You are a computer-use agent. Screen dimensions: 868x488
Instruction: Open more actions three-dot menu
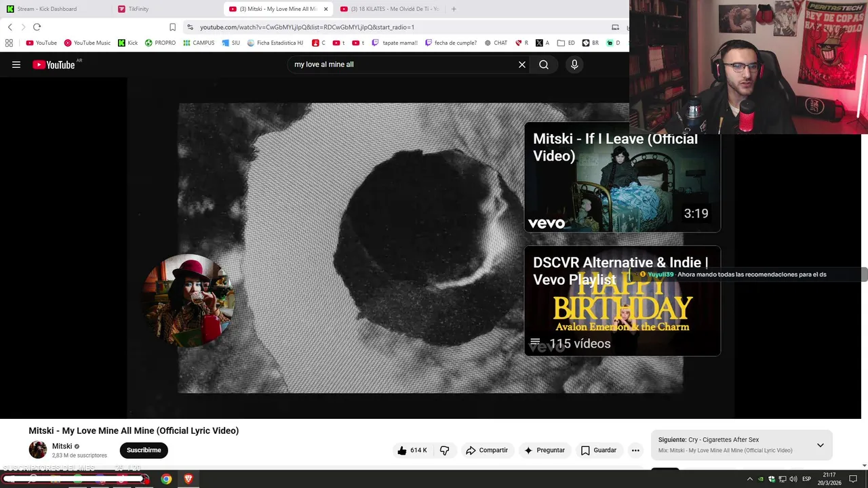click(x=635, y=450)
